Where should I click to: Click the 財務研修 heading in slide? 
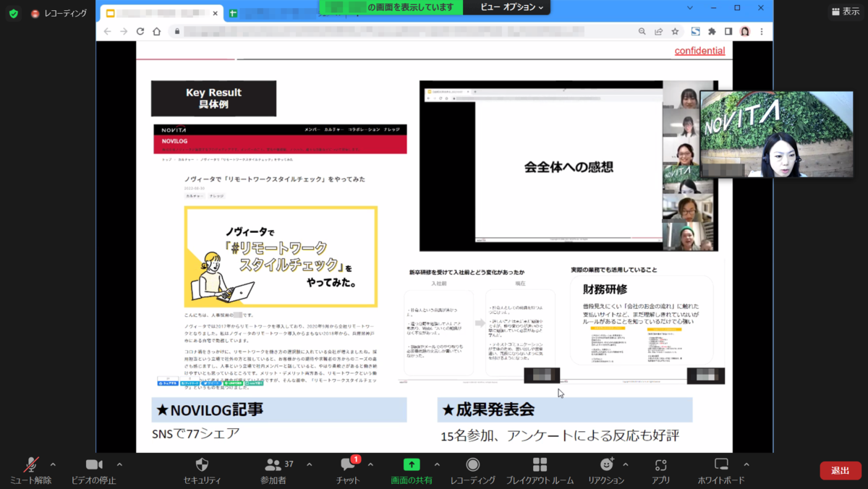tap(605, 289)
